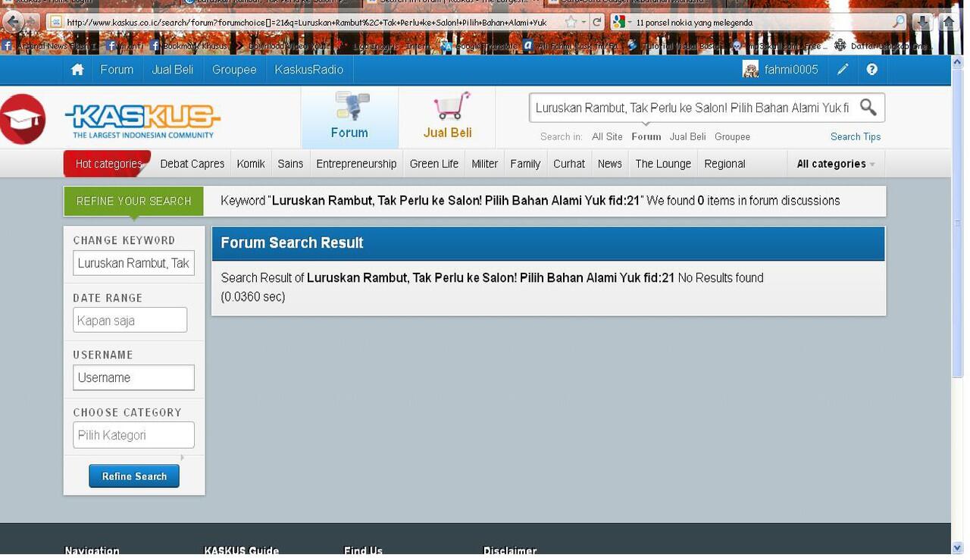The width and height of the screenshot is (970, 560).
Task: Click the Disclaimer footer heading
Action: click(x=510, y=551)
